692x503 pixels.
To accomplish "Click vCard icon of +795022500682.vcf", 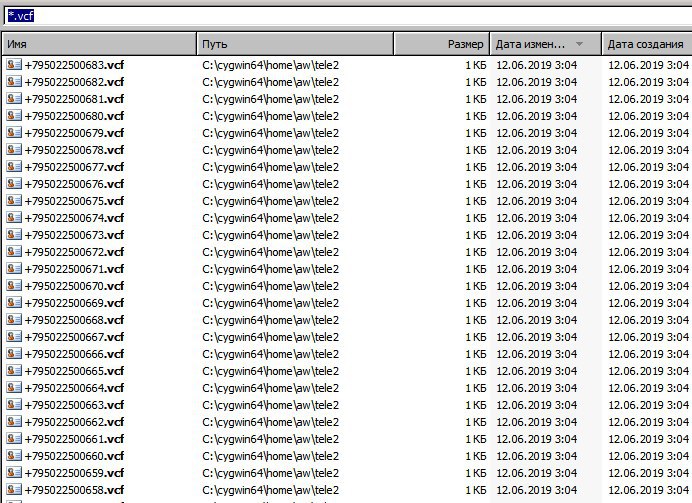I will point(14,82).
